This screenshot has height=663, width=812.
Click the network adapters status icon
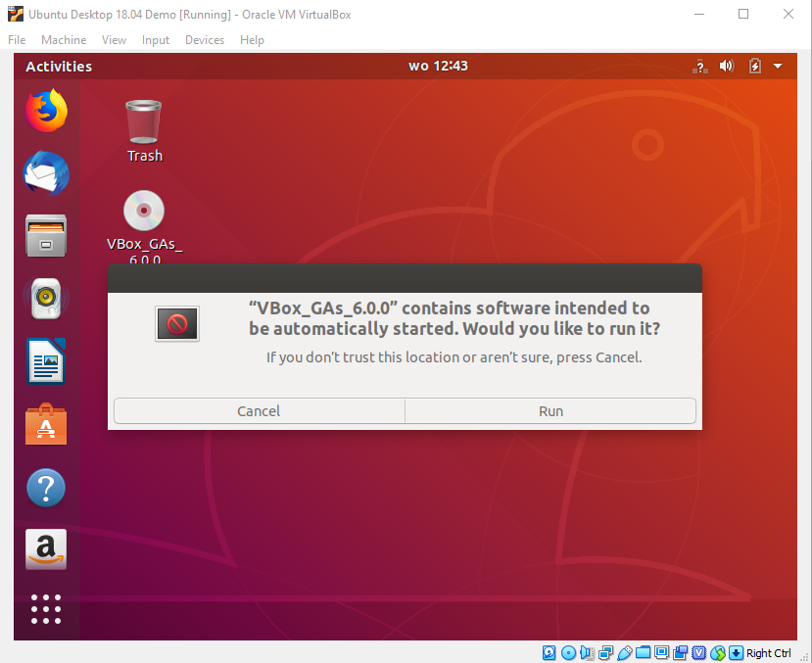pyautogui.click(x=605, y=653)
